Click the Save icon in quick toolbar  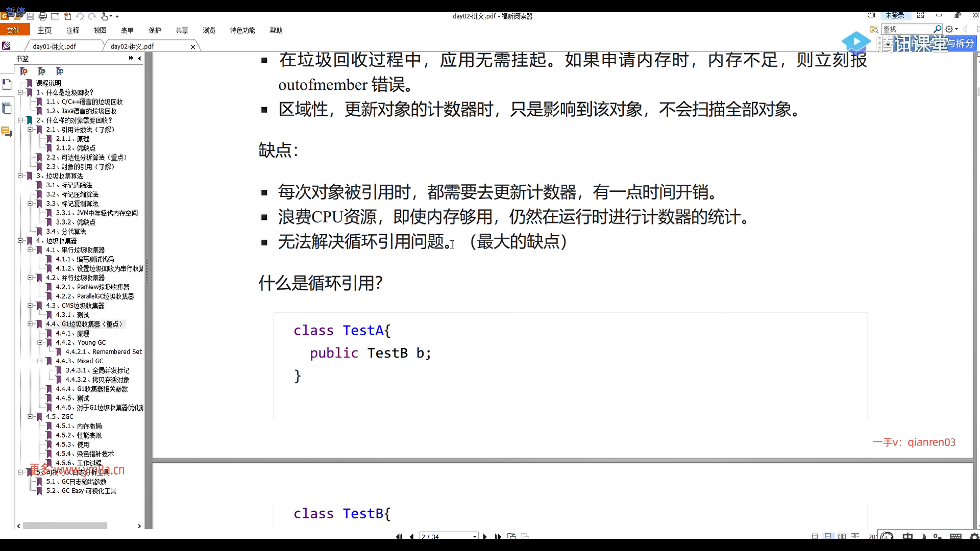pyautogui.click(x=31, y=16)
